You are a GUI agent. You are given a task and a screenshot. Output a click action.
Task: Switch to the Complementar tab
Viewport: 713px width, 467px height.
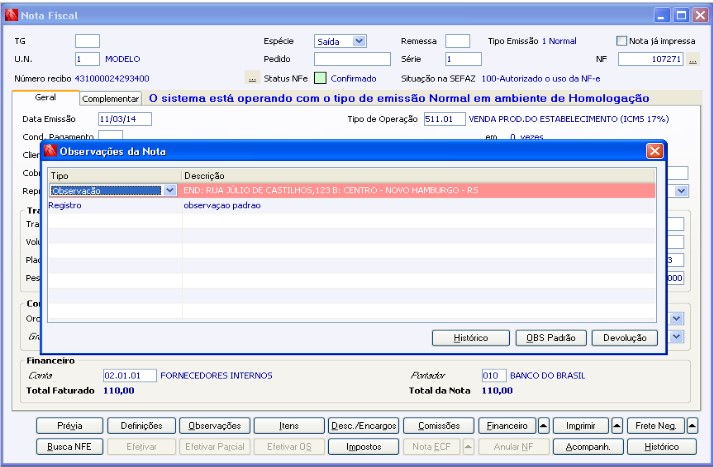pos(110,98)
